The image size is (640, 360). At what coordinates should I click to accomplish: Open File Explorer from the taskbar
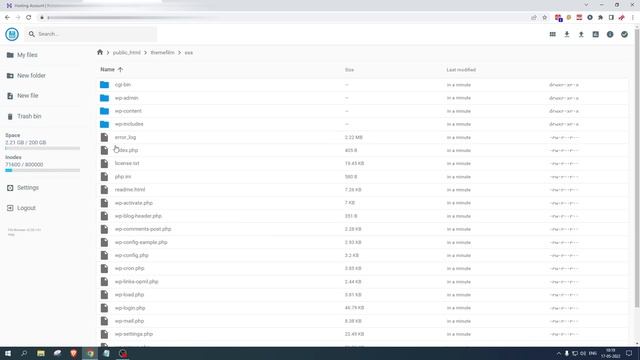pyautogui.click(x=41, y=353)
